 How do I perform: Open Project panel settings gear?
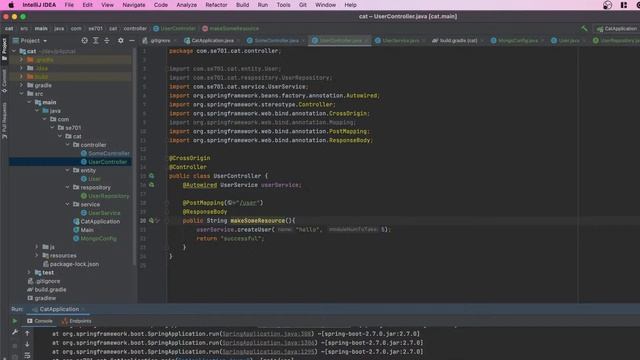point(120,40)
